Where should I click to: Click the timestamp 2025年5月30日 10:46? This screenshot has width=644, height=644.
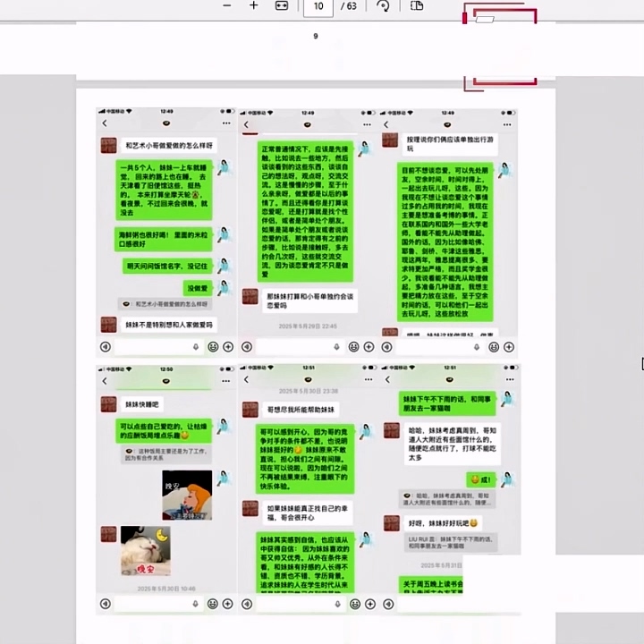pyautogui.click(x=166, y=589)
